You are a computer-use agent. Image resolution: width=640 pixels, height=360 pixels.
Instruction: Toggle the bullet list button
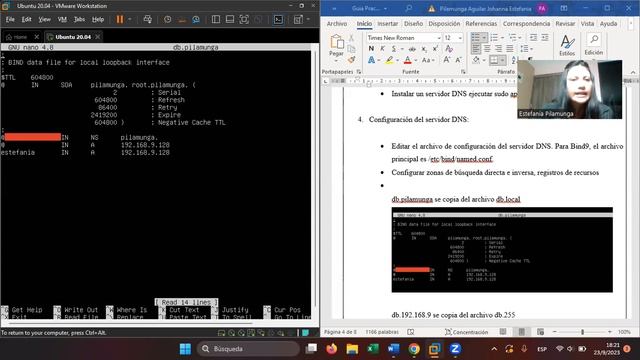[476, 38]
